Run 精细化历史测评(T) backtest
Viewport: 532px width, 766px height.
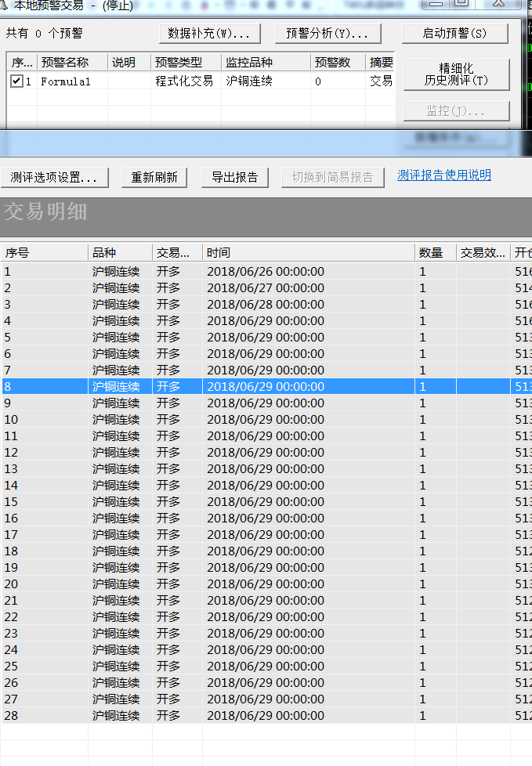pyautogui.click(x=456, y=74)
